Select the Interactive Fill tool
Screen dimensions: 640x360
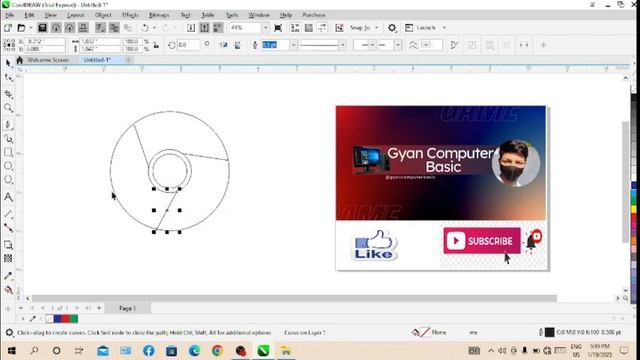(8, 290)
